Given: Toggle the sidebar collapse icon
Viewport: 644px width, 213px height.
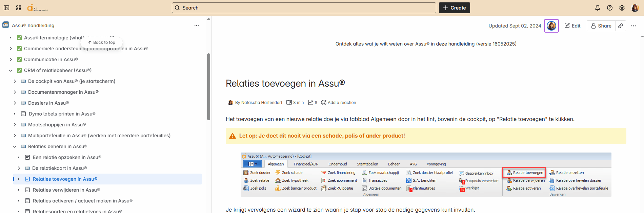Looking at the screenshot, I should tap(6, 8).
